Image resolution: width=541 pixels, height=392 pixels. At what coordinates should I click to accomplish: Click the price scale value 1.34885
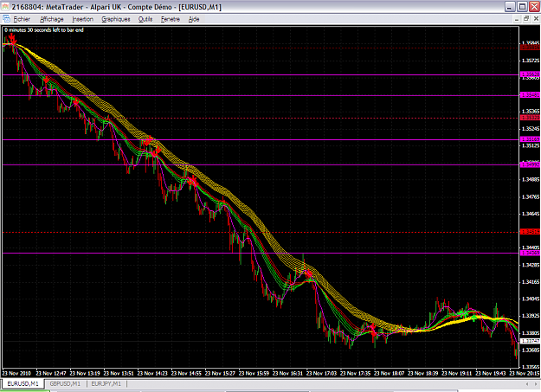pos(531,179)
